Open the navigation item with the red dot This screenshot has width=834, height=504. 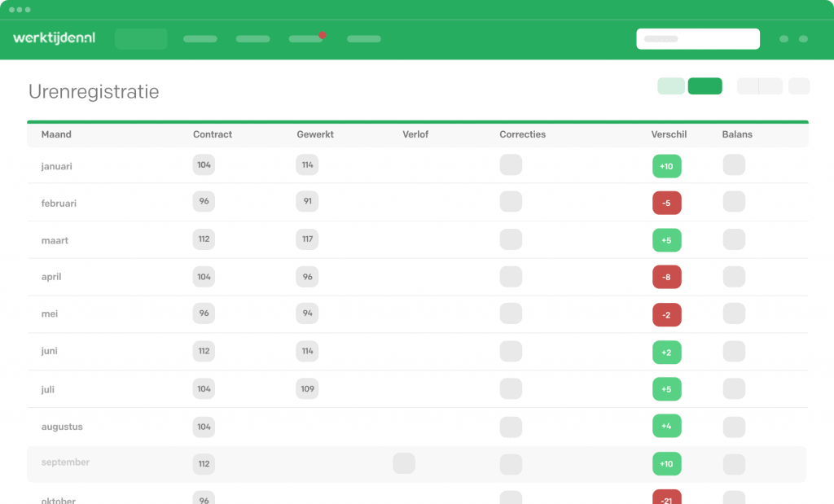pyautogui.click(x=305, y=39)
